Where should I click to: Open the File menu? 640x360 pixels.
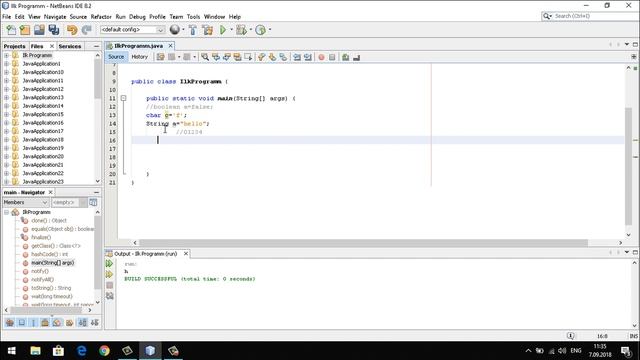(7, 17)
